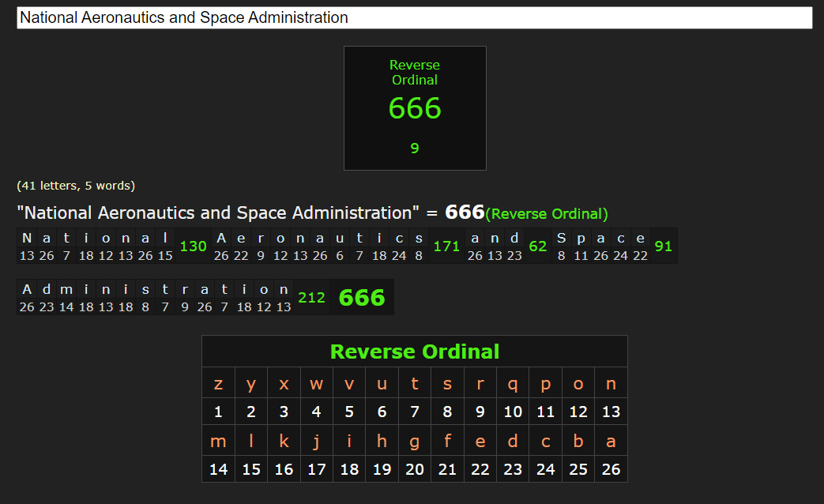Screen dimensions: 824x504
Task: Click the phrase input field at top
Action: pos(414,18)
